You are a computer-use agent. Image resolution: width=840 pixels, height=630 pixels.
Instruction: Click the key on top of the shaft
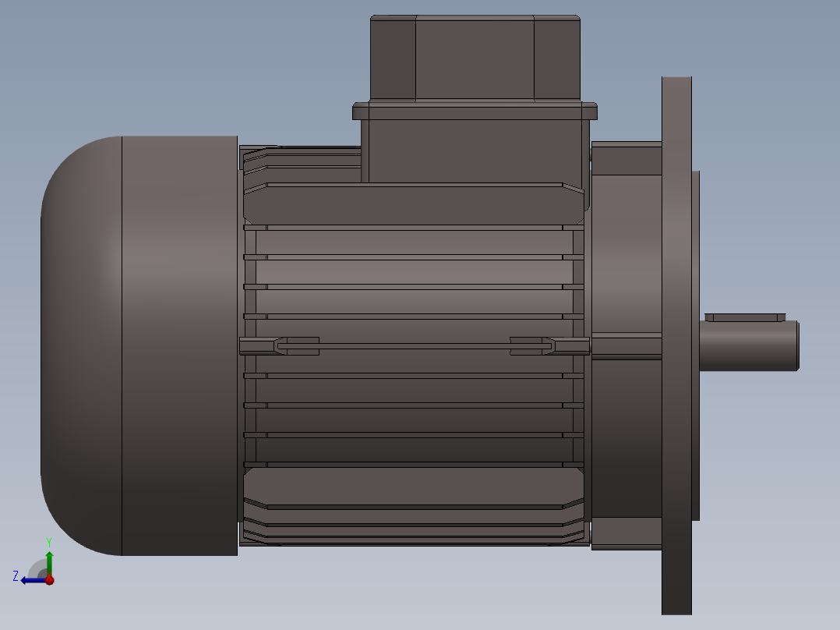pyautogui.click(x=745, y=317)
